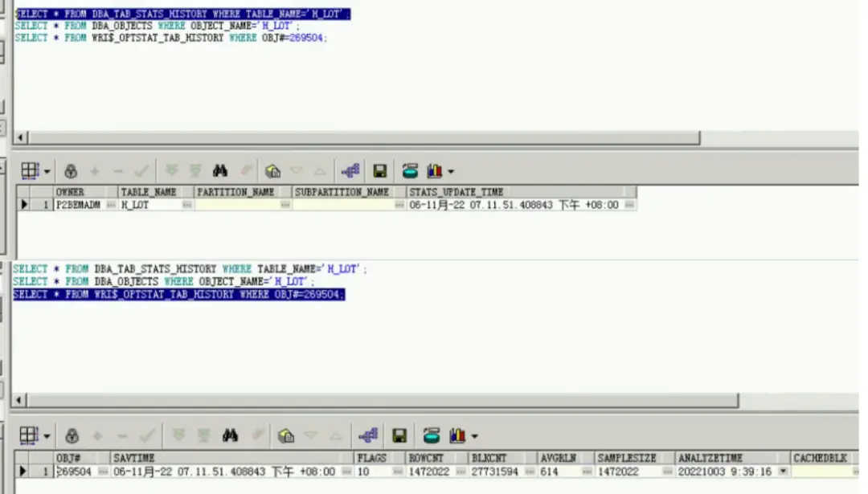Click the lower post changes checkmark icon
This screenshot has width=868, height=494.
(x=147, y=436)
